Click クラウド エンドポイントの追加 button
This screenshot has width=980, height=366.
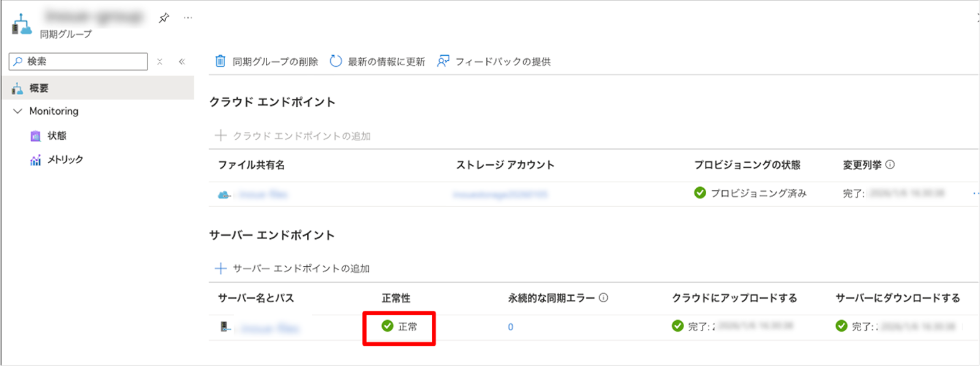pos(293,135)
